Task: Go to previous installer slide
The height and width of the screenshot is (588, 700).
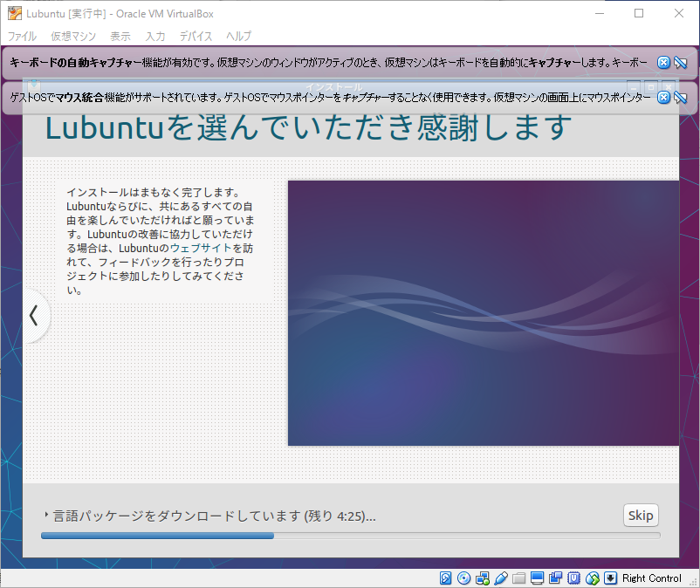Action: click(34, 316)
